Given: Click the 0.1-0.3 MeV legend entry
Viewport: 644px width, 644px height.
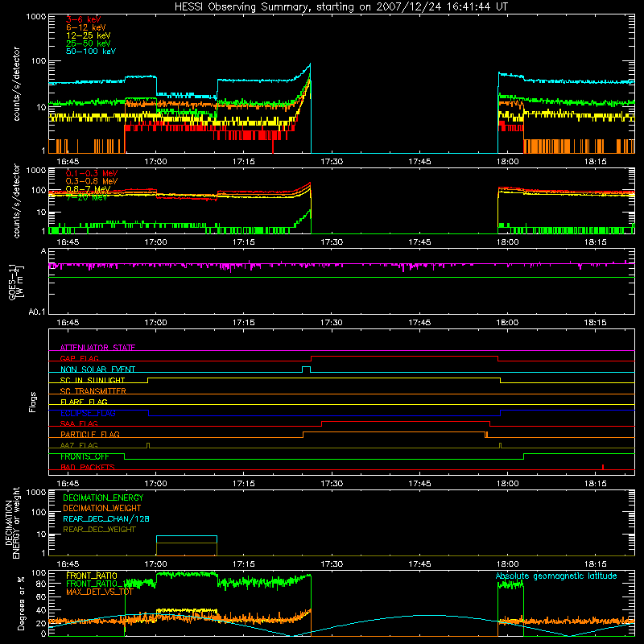Looking at the screenshot, I should click(92, 173).
